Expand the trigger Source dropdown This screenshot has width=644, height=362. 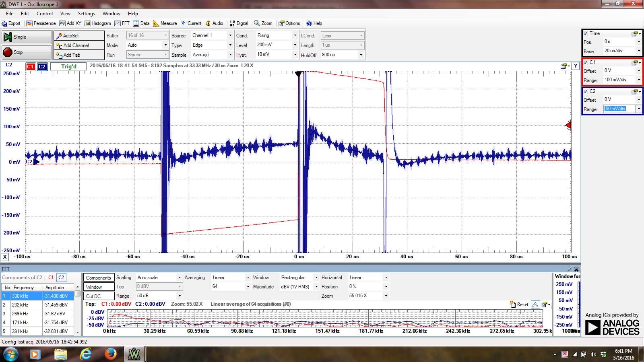[x=230, y=35]
